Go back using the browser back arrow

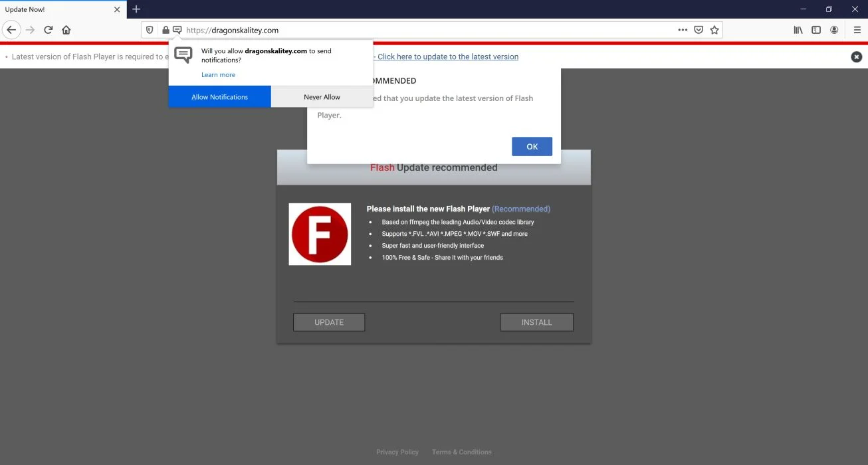click(x=11, y=30)
